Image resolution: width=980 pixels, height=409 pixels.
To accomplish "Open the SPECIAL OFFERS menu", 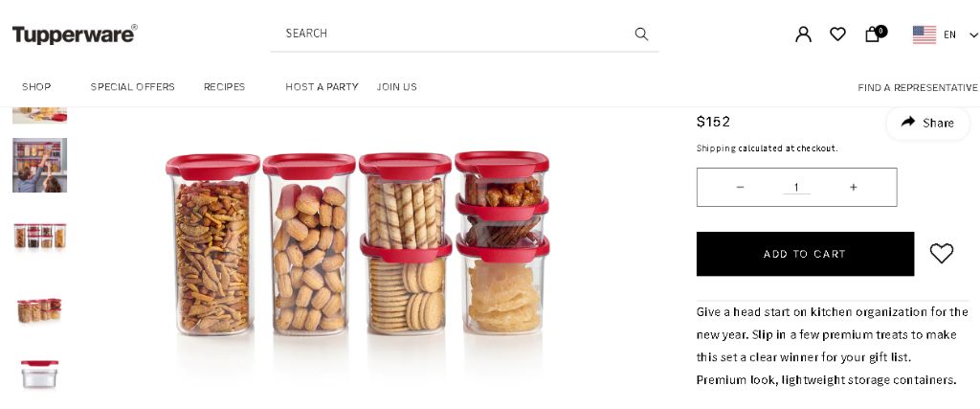I will tap(132, 87).
